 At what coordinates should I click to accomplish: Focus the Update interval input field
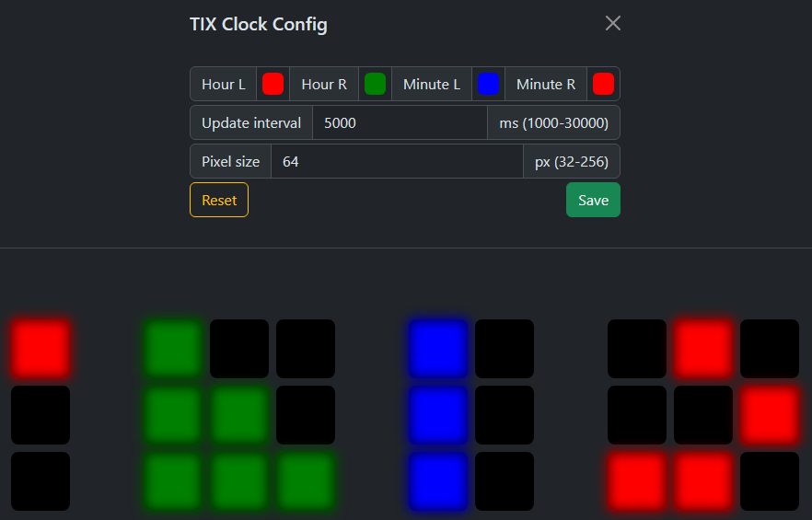point(400,123)
